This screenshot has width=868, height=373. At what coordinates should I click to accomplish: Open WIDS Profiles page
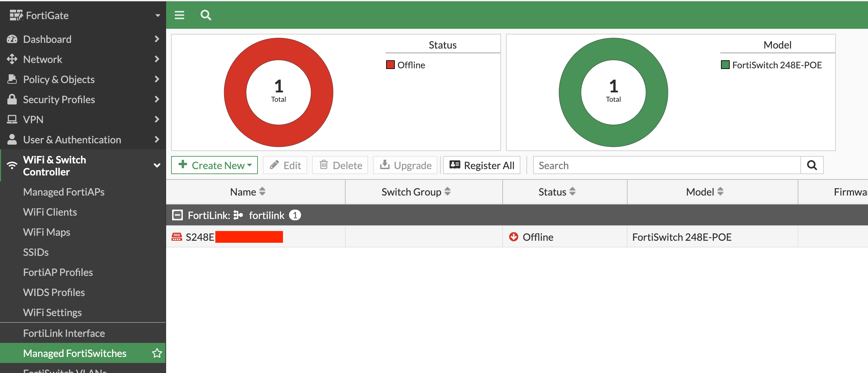54,292
